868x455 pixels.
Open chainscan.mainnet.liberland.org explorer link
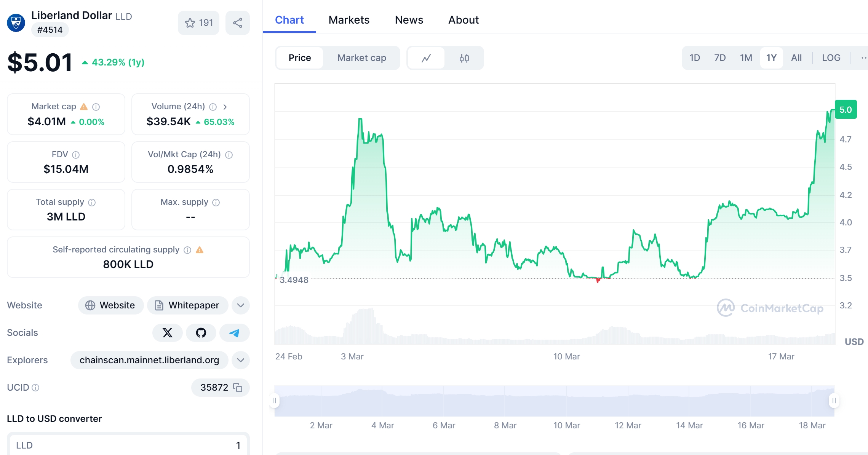(149, 360)
